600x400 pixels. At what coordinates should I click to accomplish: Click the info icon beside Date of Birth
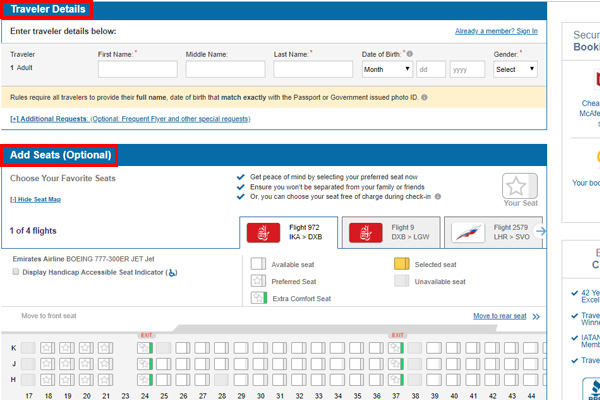tap(409, 54)
